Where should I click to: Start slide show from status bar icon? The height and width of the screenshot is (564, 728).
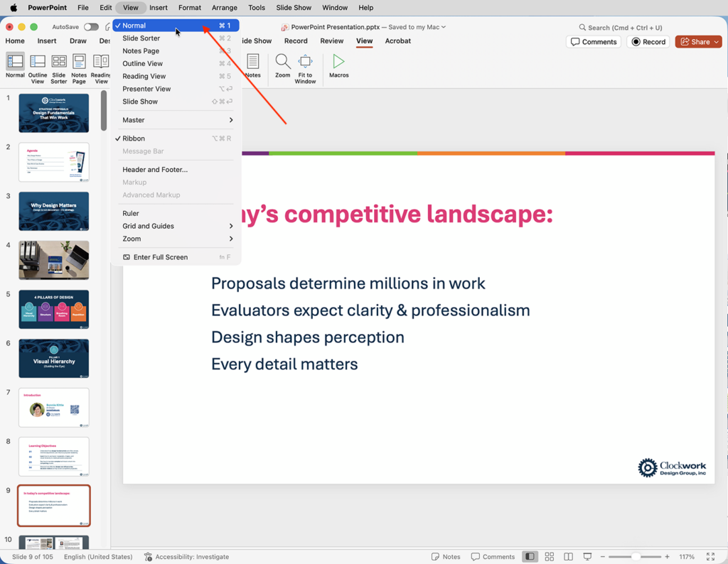click(x=587, y=557)
